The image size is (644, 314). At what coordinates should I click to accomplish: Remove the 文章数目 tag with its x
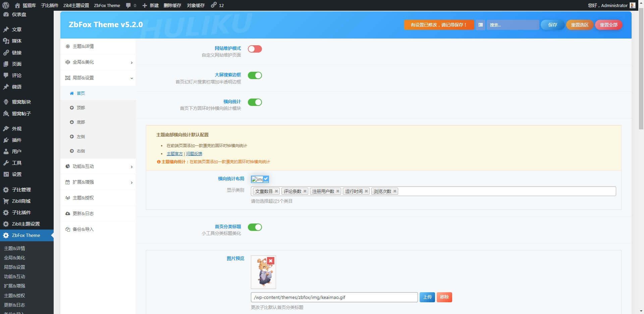pos(276,191)
